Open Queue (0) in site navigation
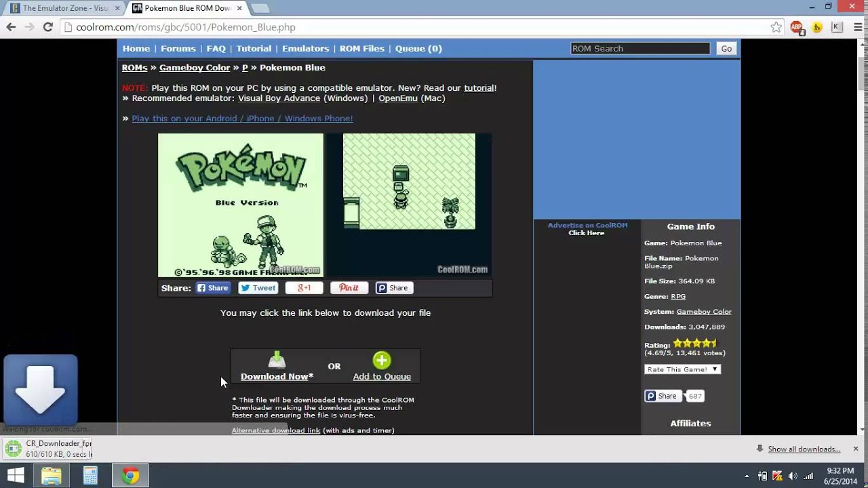Image resolution: width=868 pixels, height=488 pixels. click(418, 49)
